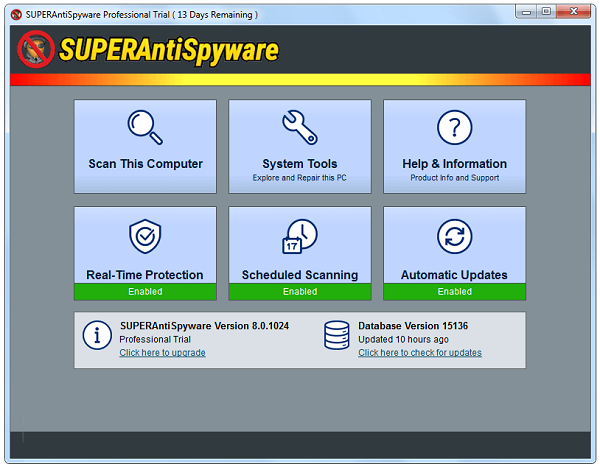Screen dimensions: 600x467
Task: Click the version info circle icon
Action: (x=97, y=336)
